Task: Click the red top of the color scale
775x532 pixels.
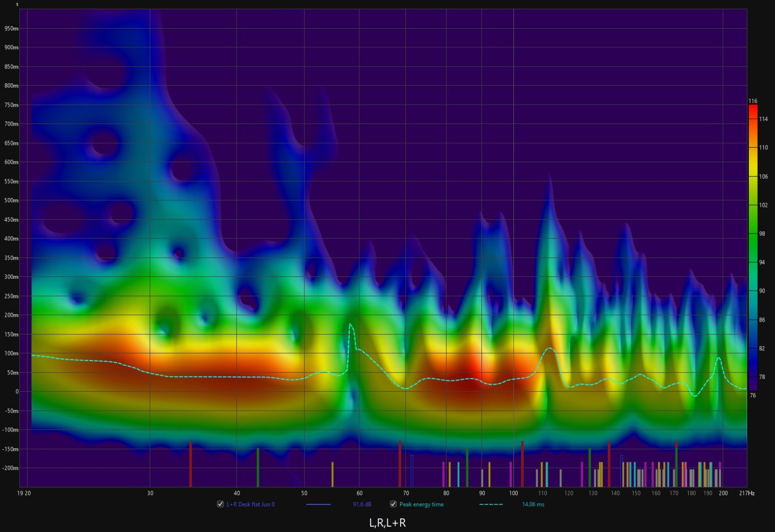Action: [753, 109]
